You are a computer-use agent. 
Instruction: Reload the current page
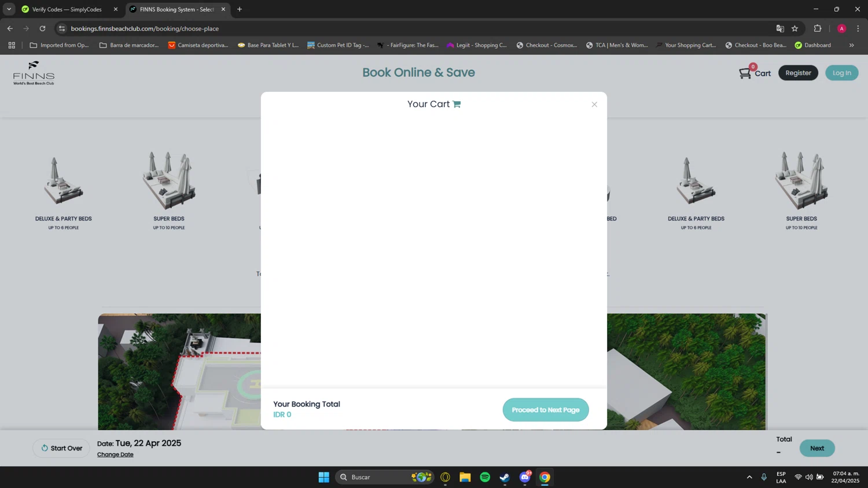coord(42,28)
